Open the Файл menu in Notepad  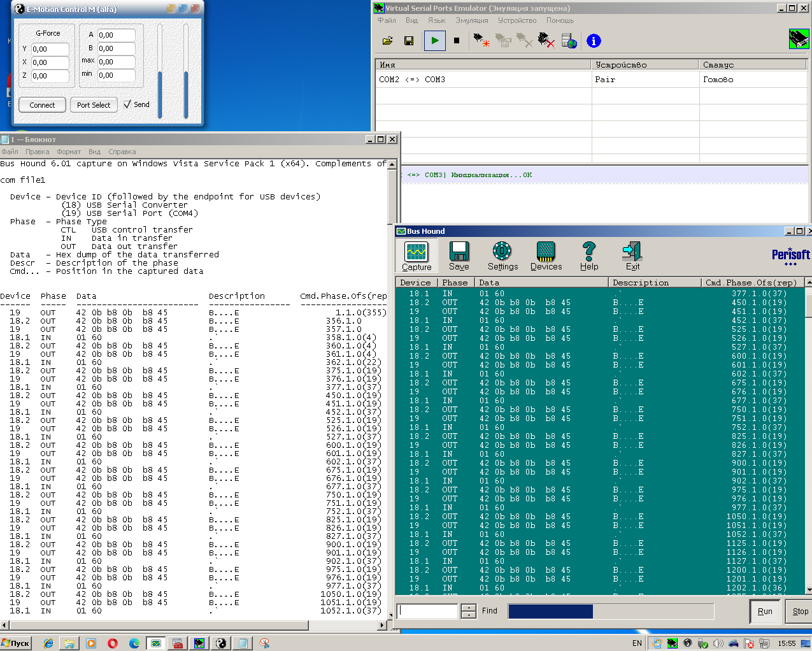point(10,152)
